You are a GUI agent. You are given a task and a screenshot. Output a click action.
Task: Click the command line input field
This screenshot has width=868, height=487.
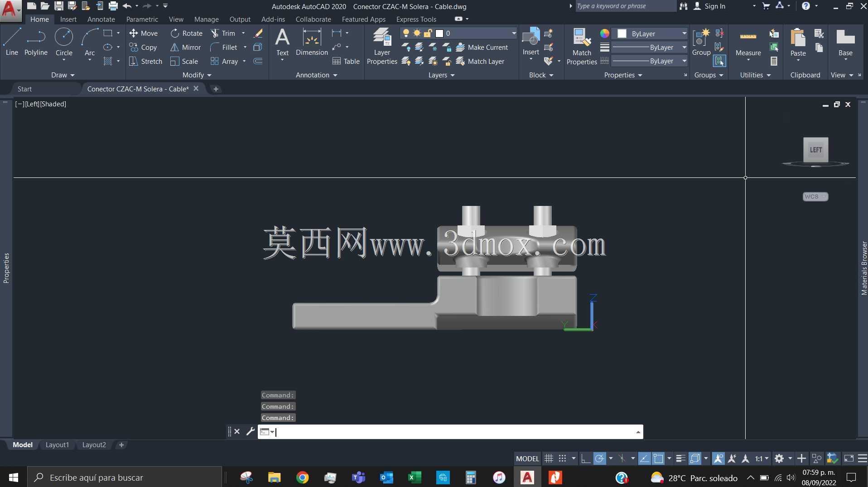(450, 431)
